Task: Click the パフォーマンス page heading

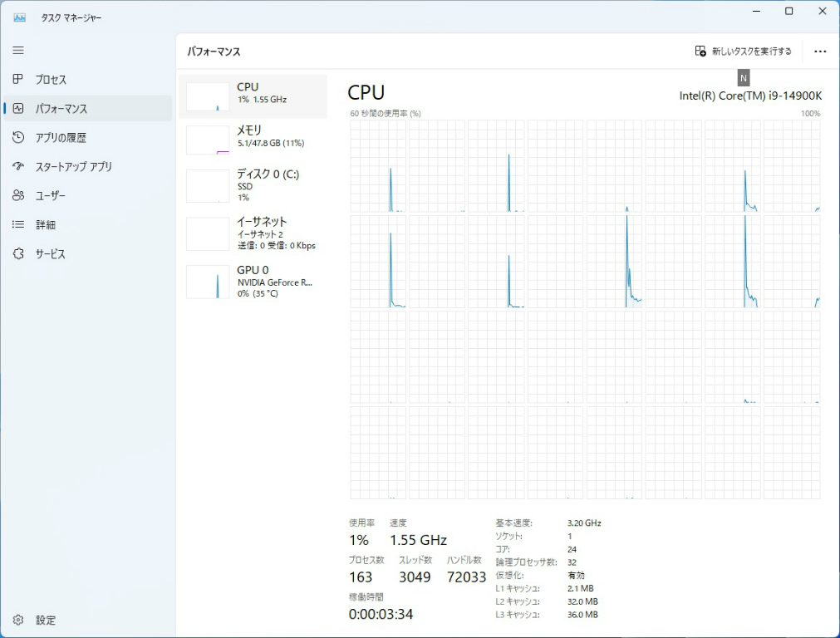Action: (214, 52)
